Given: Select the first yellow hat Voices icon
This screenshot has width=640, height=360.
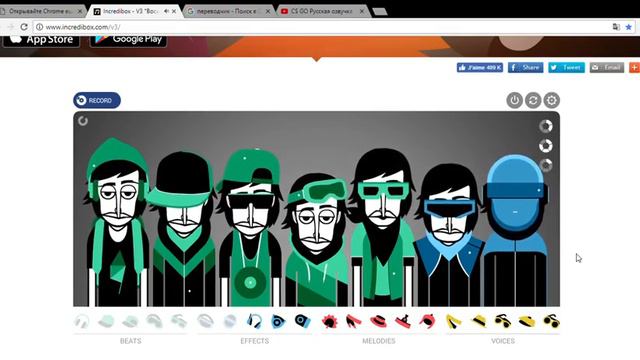Looking at the screenshot, I should [478, 322].
